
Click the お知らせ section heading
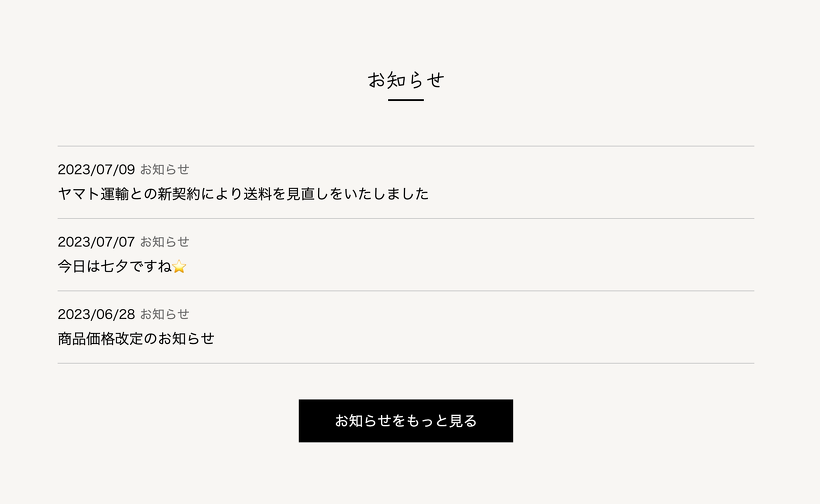click(x=405, y=79)
